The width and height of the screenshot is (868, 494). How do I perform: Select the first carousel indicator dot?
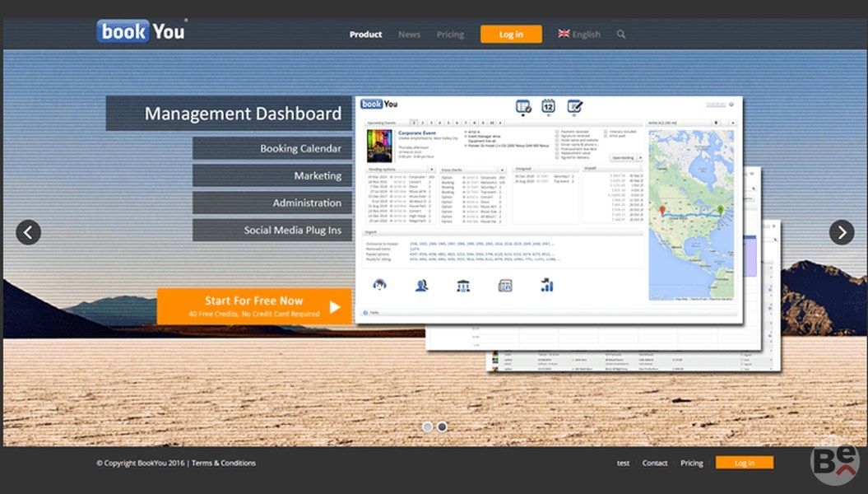pyautogui.click(x=427, y=426)
